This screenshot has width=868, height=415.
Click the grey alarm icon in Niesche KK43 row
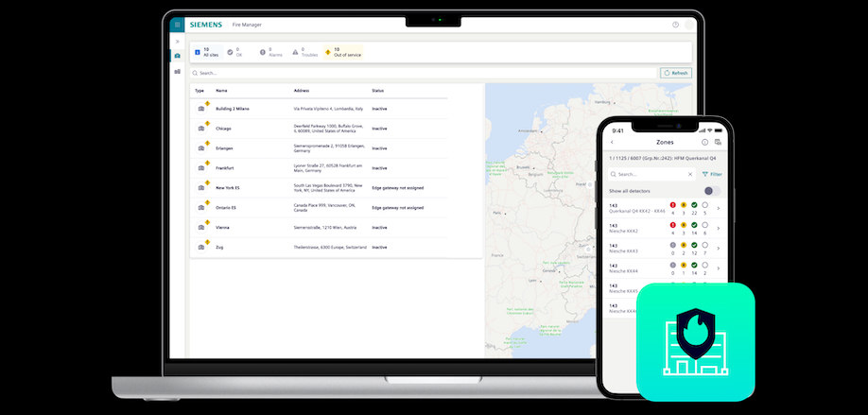(x=673, y=245)
